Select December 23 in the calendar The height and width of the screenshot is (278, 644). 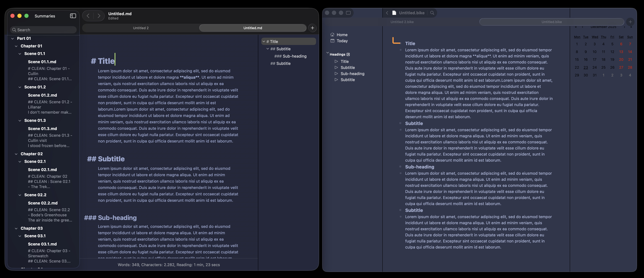click(x=585, y=67)
